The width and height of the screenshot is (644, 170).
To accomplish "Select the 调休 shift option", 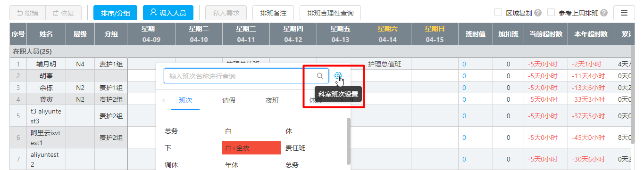I will (171, 165).
